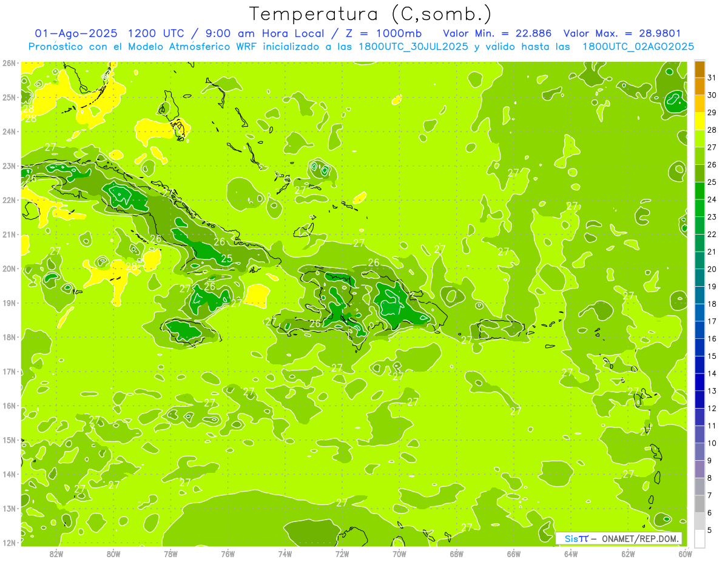
Task: Click the "12N" latitude axis label
Action: [x=8, y=543]
